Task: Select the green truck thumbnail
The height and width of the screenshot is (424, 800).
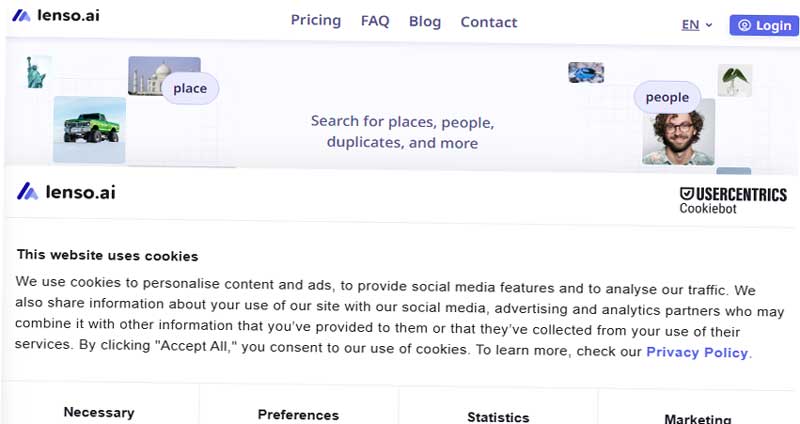Action: tap(90, 130)
